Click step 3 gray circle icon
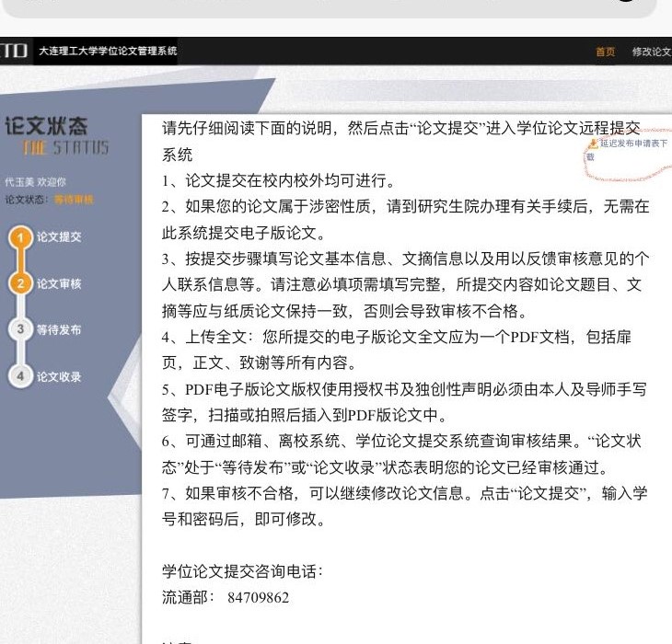Viewport: 672px width, 644px height. [20, 329]
